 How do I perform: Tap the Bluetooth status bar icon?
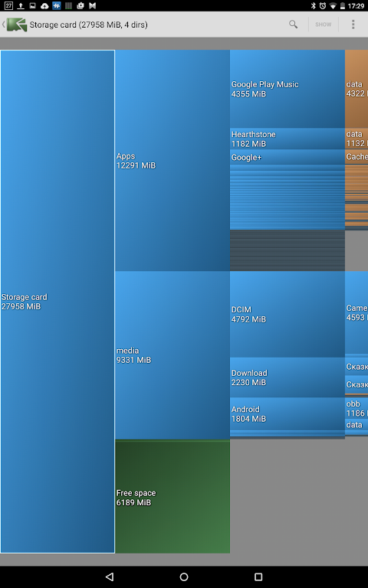click(x=313, y=5)
